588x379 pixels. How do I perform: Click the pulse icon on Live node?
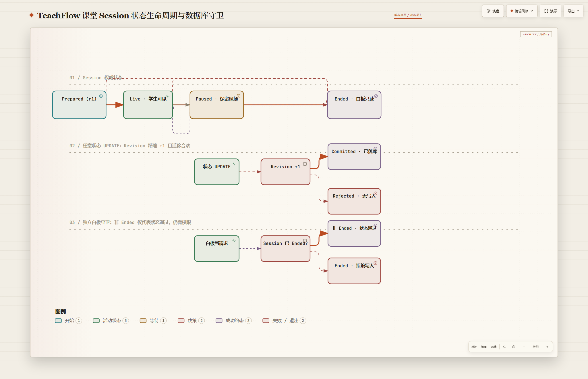167,96
